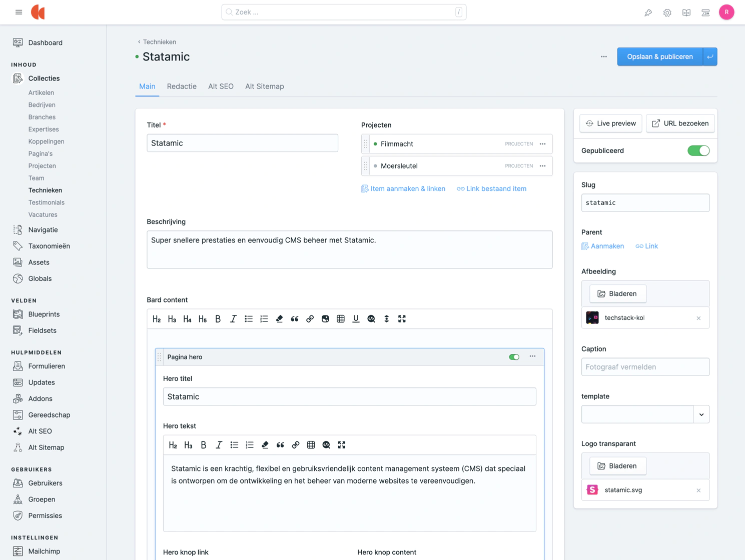Open Pagina hero set options menu
This screenshot has height=560, width=745.
pos(532,356)
